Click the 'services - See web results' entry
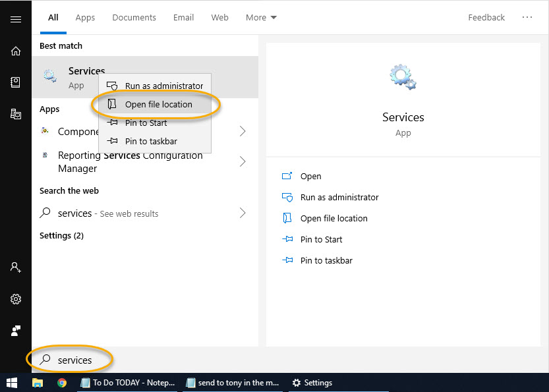549x392 pixels. (145, 213)
